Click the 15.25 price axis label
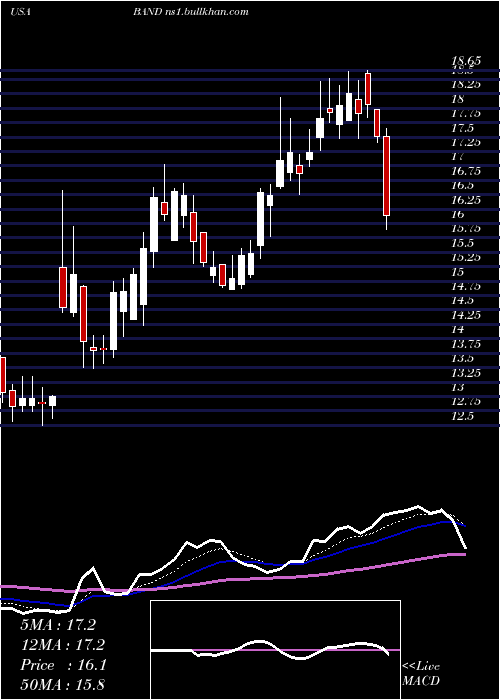Image resolution: width=500 pixels, height=700 pixels. [x=466, y=258]
